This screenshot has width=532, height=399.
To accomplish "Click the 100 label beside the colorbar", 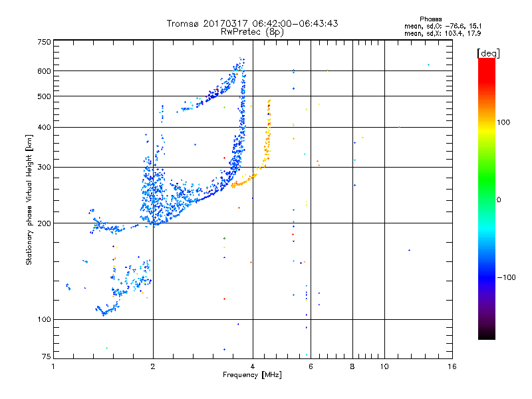I will (503, 122).
